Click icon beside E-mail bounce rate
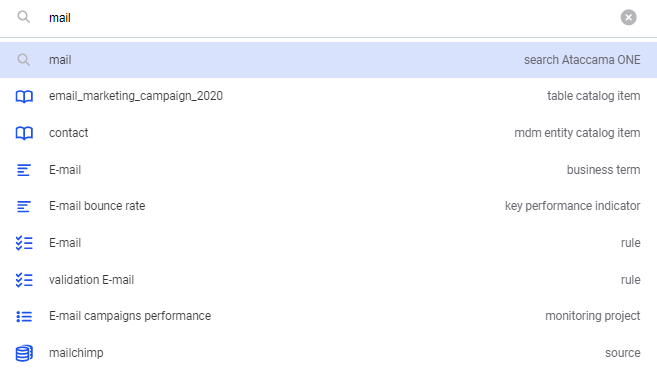This screenshot has height=374, width=657. (x=23, y=206)
